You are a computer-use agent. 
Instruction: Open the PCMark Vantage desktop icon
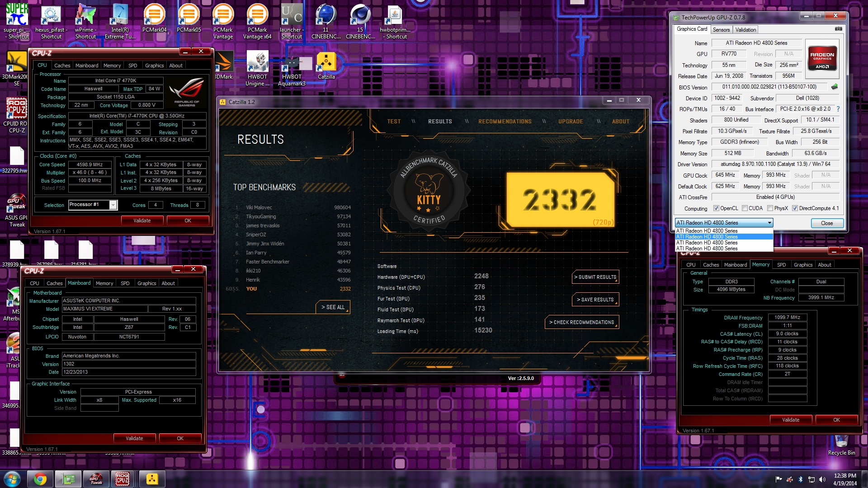coord(223,21)
